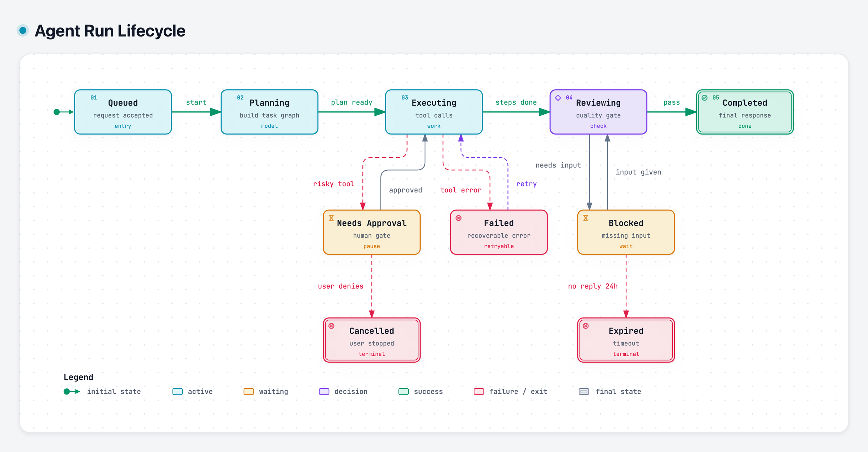Screen dimensions: 868x452
Task: Select the Failed state node
Action: coord(499,232)
